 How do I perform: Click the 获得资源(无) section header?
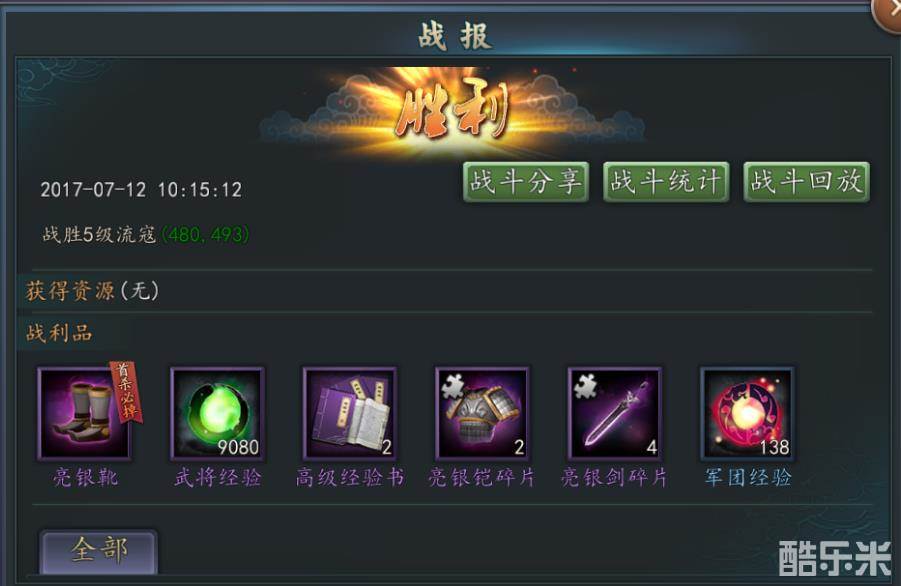[93, 291]
